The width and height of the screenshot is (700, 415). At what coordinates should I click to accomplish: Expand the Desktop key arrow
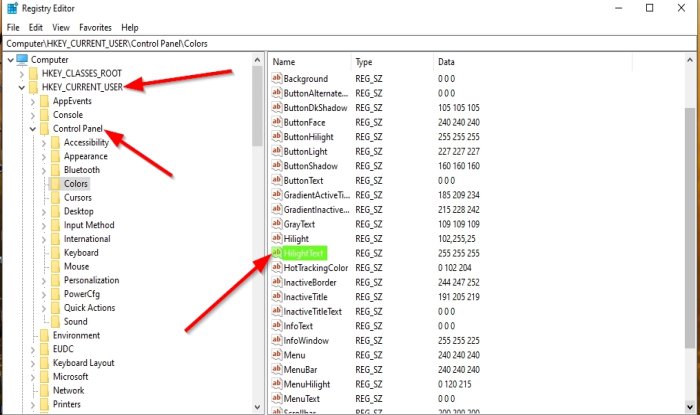pos(44,212)
